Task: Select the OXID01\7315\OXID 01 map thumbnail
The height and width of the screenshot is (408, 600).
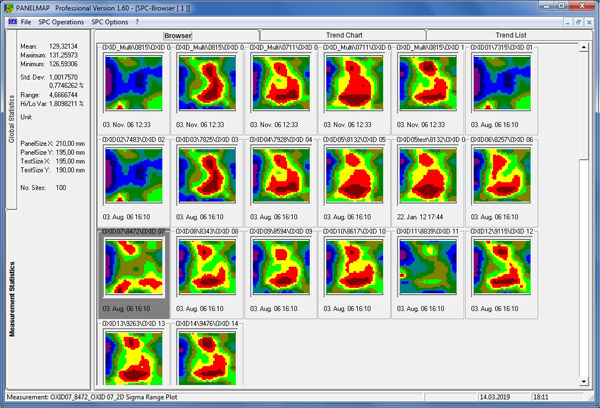Action: (502, 83)
